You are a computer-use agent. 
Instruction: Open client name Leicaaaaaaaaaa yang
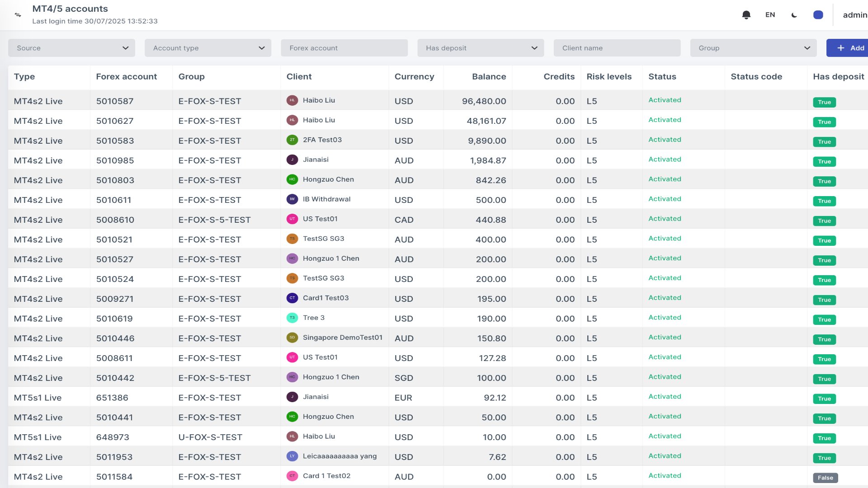click(340, 456)
